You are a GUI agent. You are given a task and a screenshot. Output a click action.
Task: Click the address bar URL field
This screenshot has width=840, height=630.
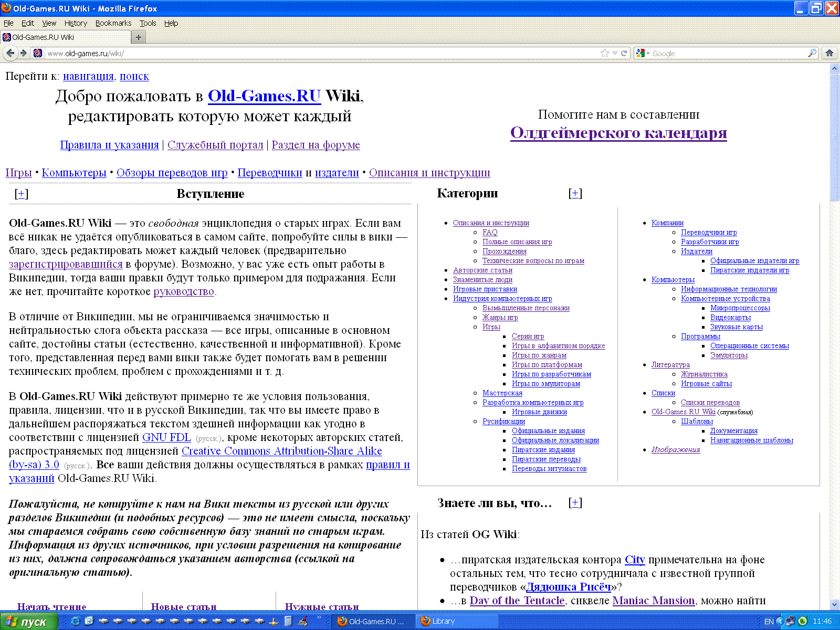pos(321,53)
